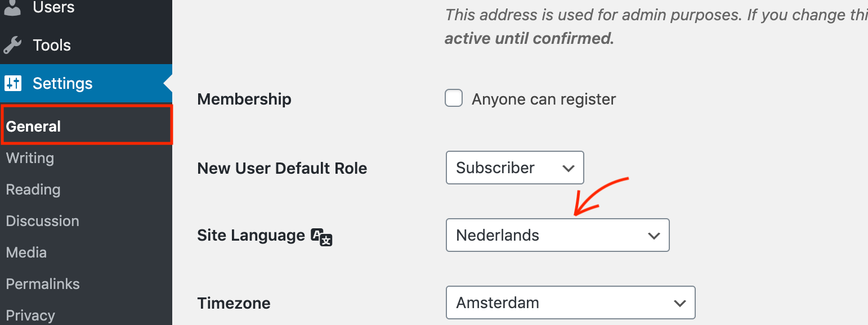Click the Site Language field label
The width and height of the screenshot is (868, 325).
[x=251, y=235]
